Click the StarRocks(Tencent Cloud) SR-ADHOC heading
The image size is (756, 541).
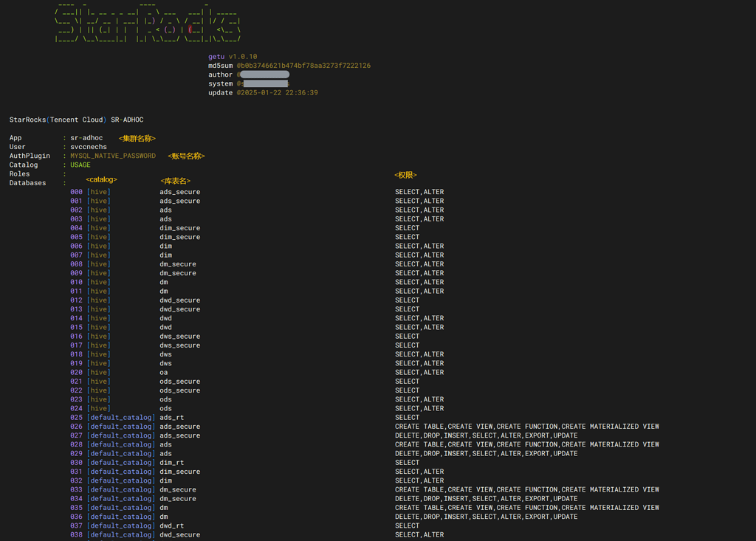76,120
